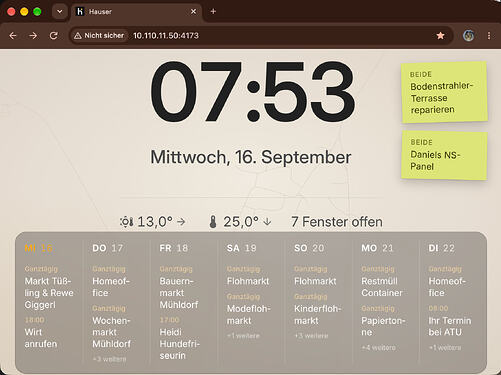This screenshot has width=501, height=375.
Task: Open the 'Modeflohmarkt' event
Action: pyautogui.click(x=248, y=309)
